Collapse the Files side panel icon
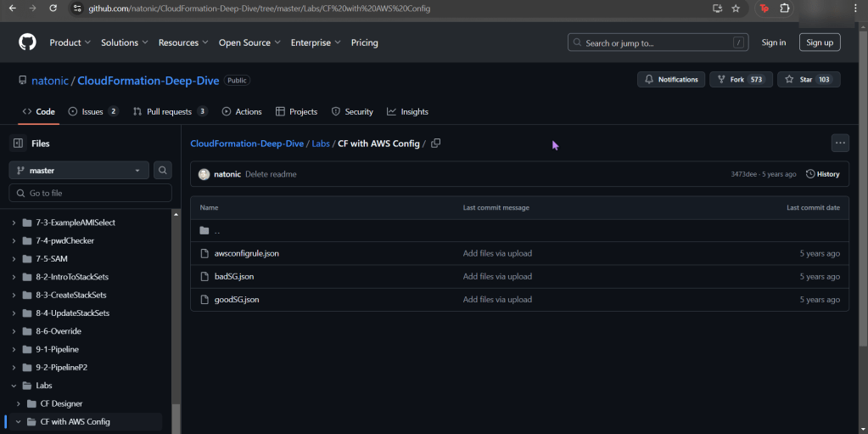This screenshot has width=868, height=434. 18,144
